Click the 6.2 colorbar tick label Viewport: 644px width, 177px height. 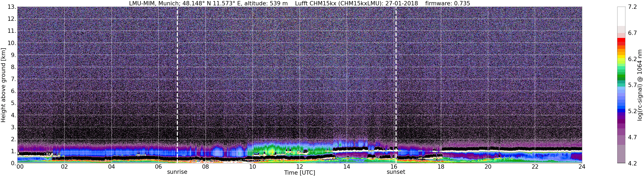[x=632, y=59]
